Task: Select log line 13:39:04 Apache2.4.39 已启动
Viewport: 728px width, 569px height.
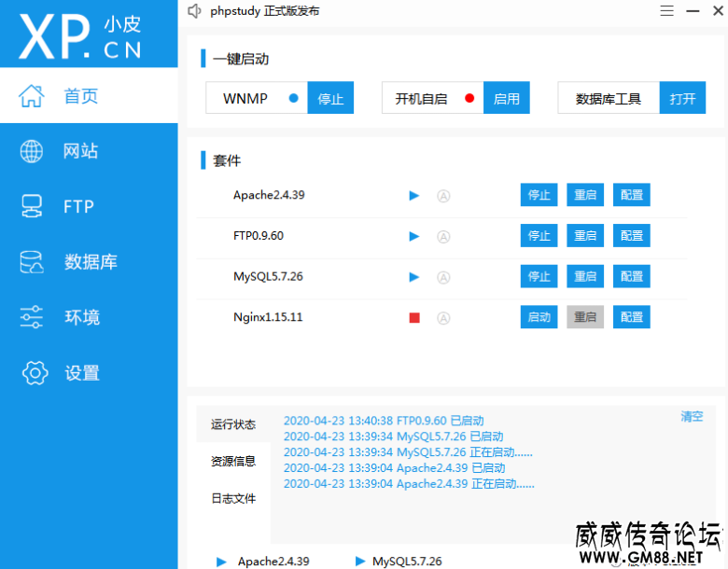Action: (395, 468)
